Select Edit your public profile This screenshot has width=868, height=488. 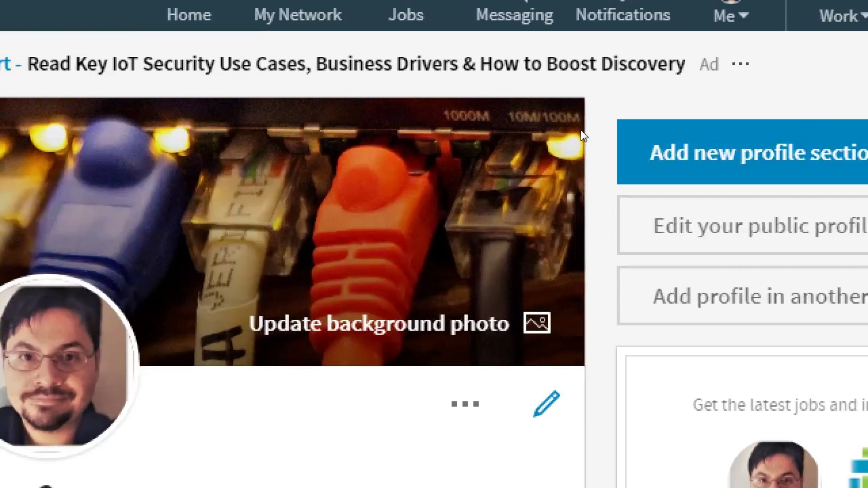pos(743,226)
